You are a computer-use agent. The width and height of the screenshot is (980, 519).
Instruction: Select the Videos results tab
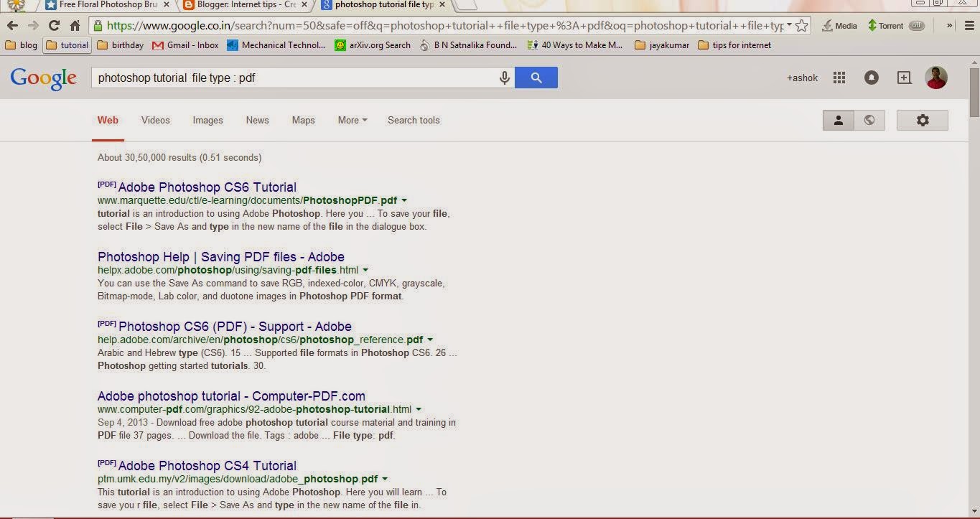156,120
